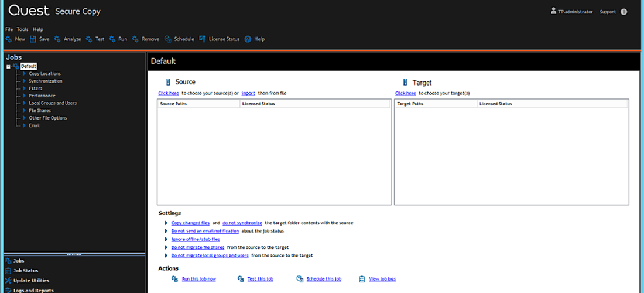This screenshot has height=293, width=644.
Task: Expand the File Shares arrow in tree
Action: [24, 111]
